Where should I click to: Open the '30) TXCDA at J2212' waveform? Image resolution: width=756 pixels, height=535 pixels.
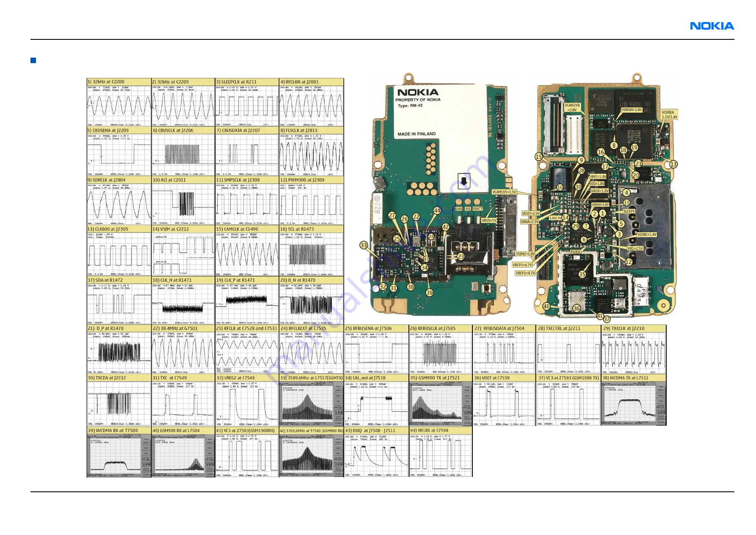tap(119, 404)
